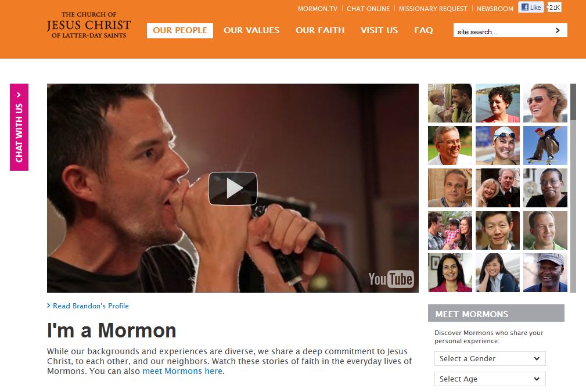This screenshot has height=392, width=586.
Task: Play the YouTube video
Action: [x=232, y=188]
